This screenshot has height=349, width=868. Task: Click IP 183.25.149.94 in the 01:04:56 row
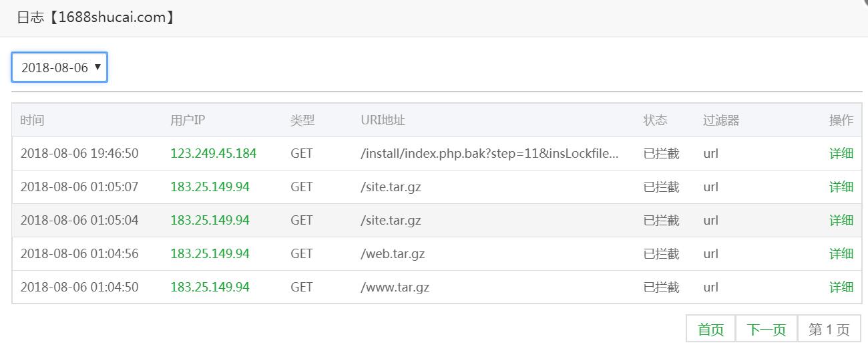(210, 253)
